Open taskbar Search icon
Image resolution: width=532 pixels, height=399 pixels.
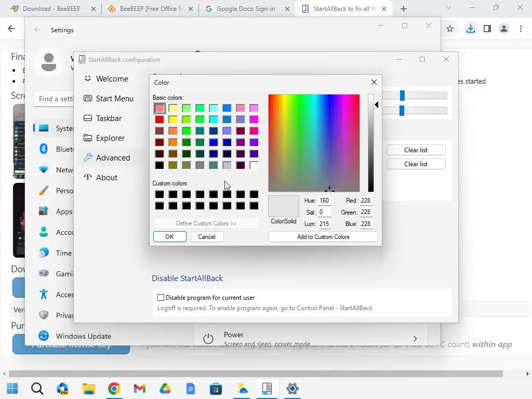coord(37,389)
